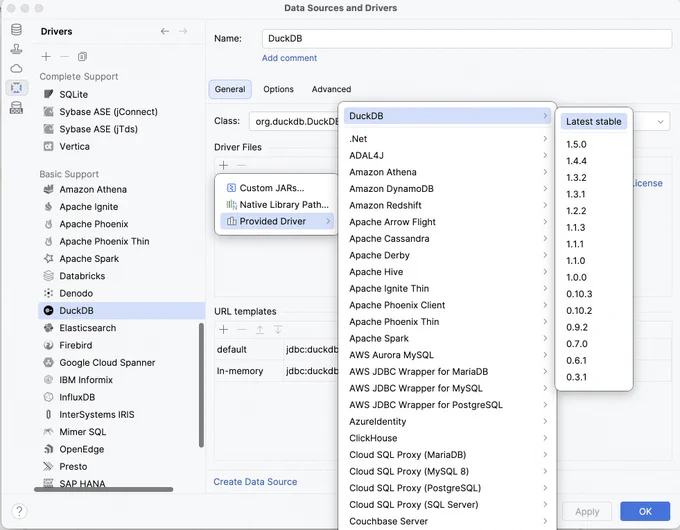
Task: Duplicate the selected driver icon
Action: (x=82, y=56)
